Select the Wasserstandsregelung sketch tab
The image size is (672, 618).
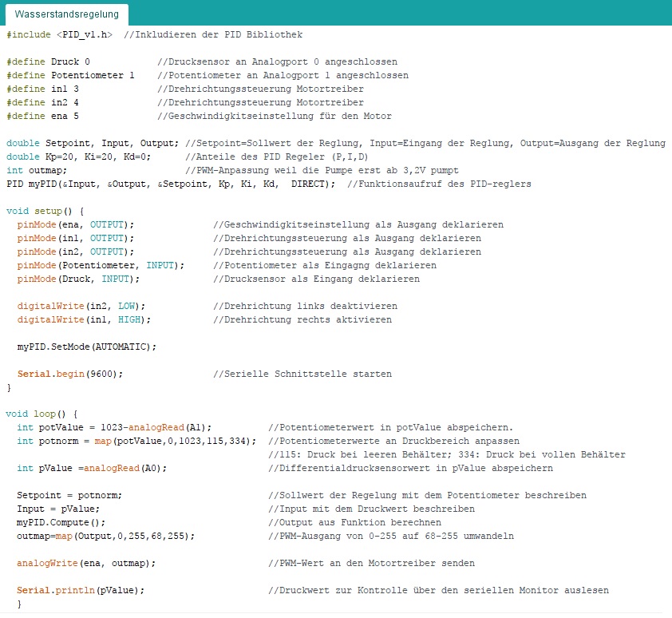click(67, 14)
